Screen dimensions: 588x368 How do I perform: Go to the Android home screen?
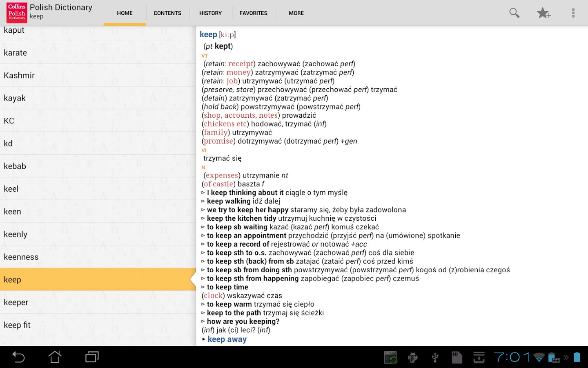[x=55, y=357]
